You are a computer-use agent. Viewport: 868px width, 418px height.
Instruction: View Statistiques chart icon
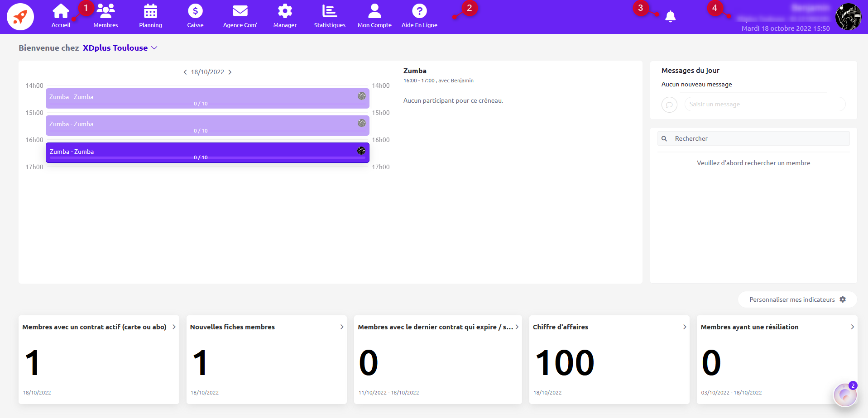330,11
